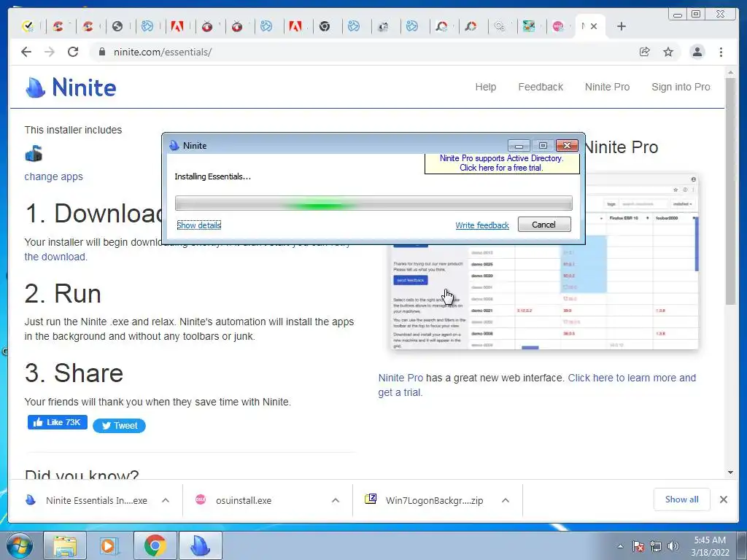Share this page using the share icon

[x=645, y=52]
